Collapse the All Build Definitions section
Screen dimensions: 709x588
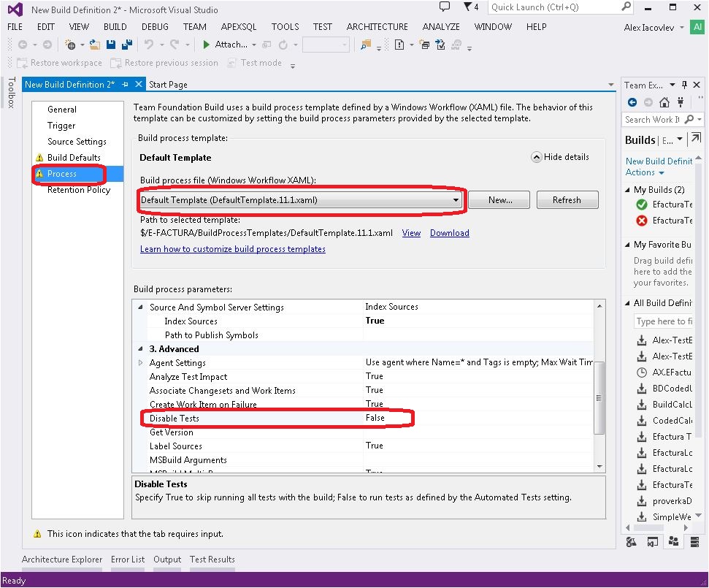[x=628, y=303]
